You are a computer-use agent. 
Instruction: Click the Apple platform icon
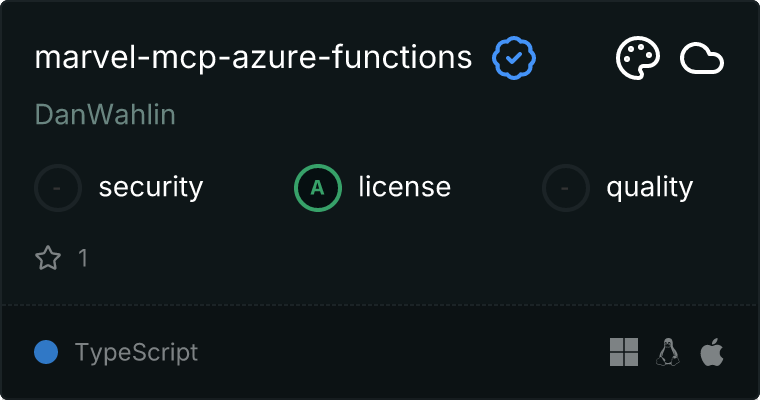pyautogui.click(x=711, y=352)
